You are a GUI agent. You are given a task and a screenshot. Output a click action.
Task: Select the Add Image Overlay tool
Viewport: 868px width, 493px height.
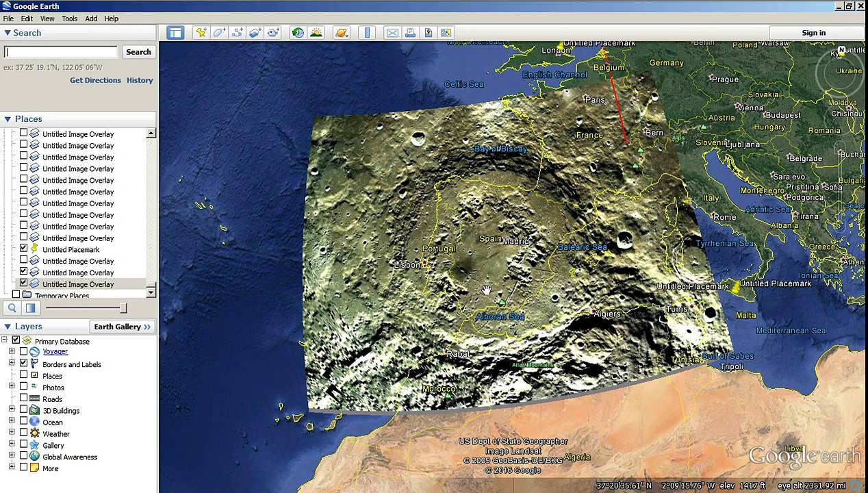point(255,33)
